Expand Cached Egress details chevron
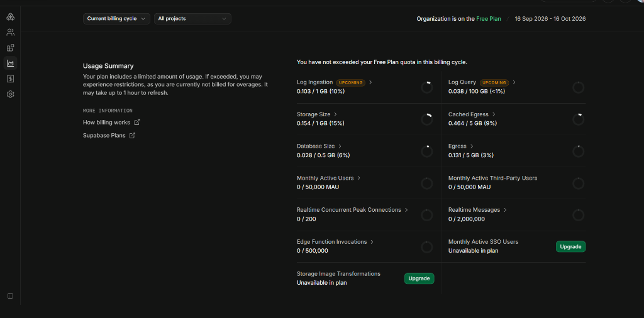Image resolution: width=644 pixels, height=318 pixels. coord(494,114)
